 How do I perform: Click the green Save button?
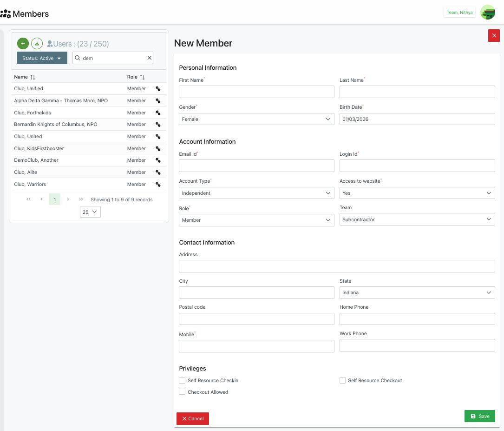point(479,416)
